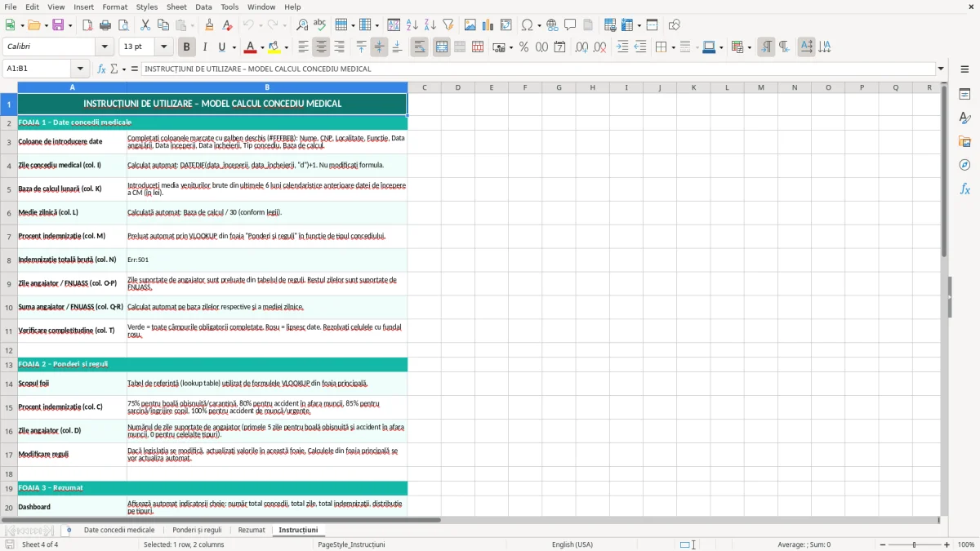
Task: Insert an image via toolbar icon
Action: [x=470, y=25]
